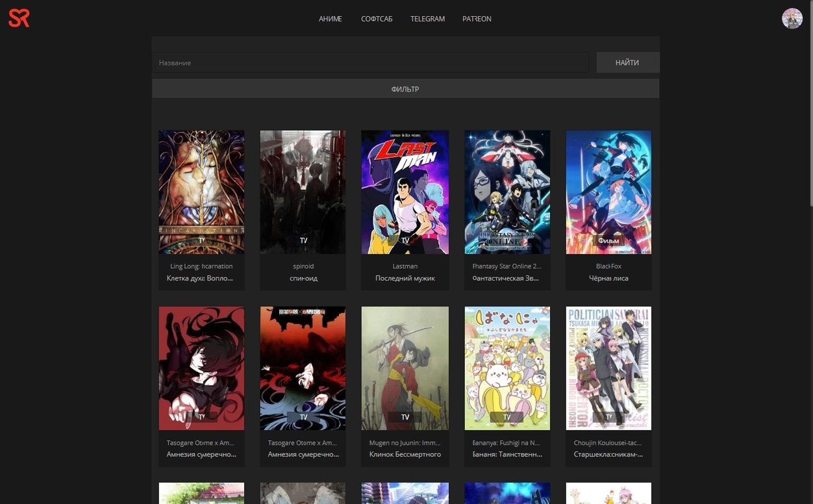Image resolution: width=813 pixels, height=504 pixels.
Task: Open the user avatar profile menu
Action: coord(792,18)
